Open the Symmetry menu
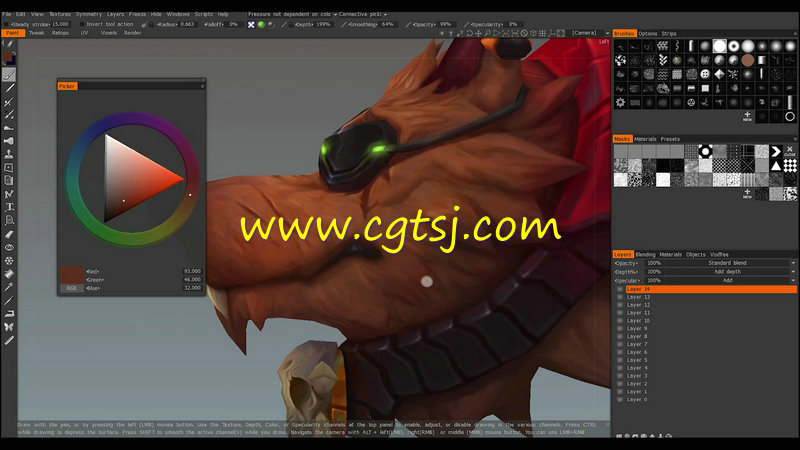 coord(89,14)
